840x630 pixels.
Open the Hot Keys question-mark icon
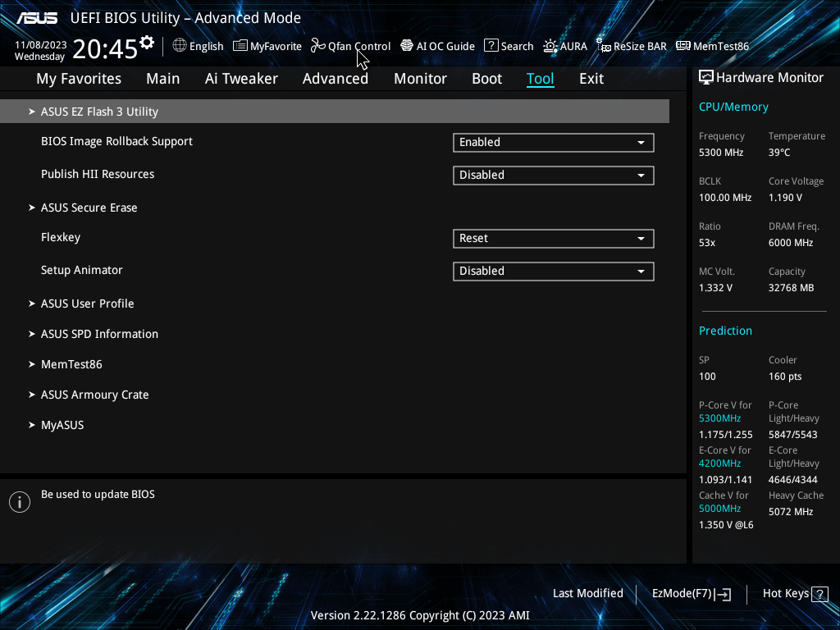[819, 594]
